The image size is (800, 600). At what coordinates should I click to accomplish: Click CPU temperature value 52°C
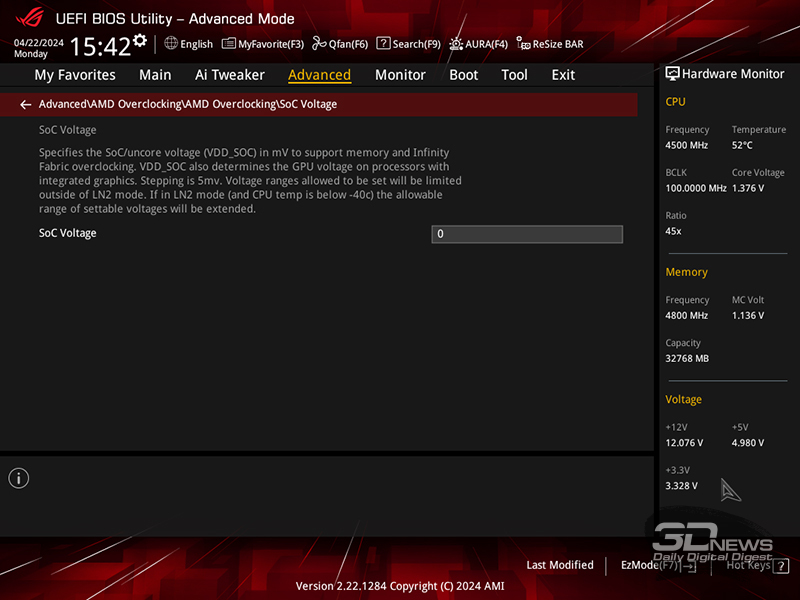(x=742, y=145)
